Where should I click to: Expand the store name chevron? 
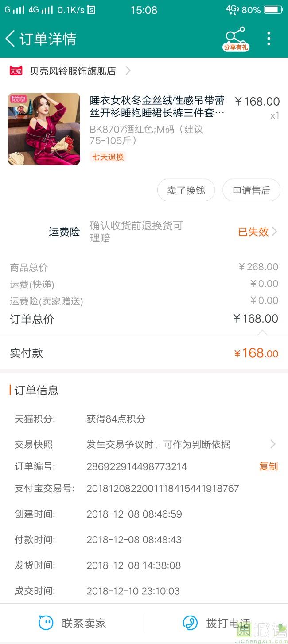128,71
